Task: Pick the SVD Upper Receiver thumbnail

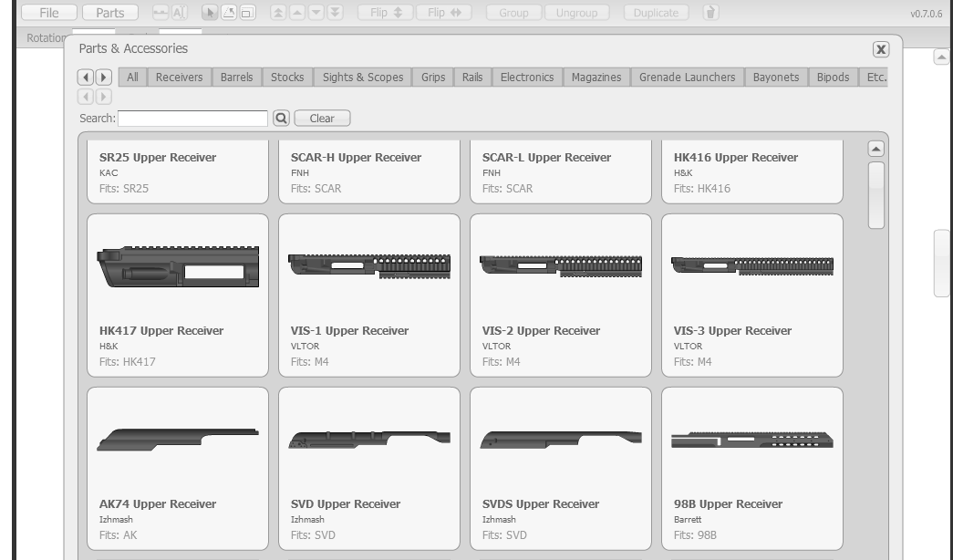Action: (x=369, y=440)
